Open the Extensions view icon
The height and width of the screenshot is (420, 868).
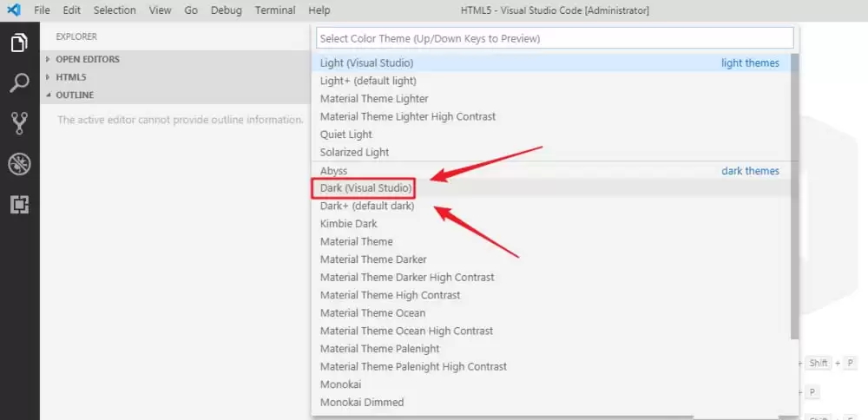pos(19,205)
